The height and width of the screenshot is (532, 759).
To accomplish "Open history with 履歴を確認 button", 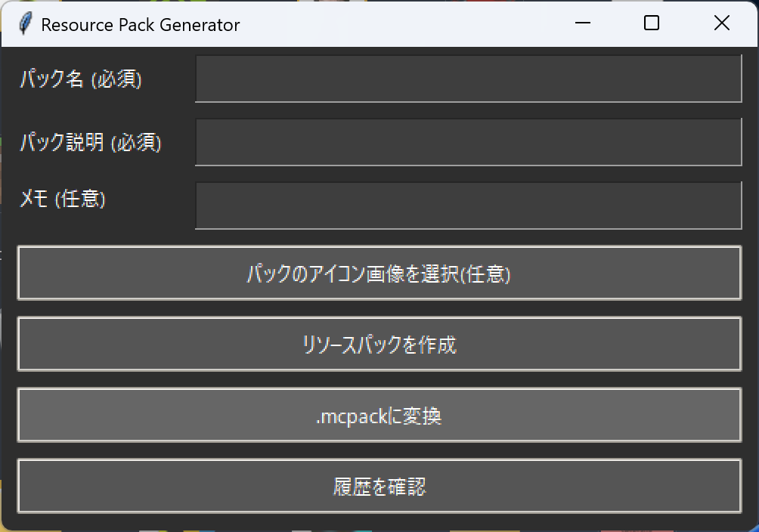I will click(x=379, y=487).
